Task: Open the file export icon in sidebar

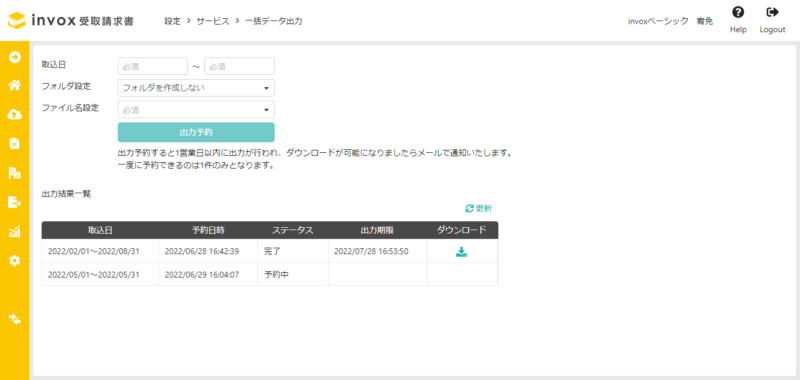Action: 15,202
